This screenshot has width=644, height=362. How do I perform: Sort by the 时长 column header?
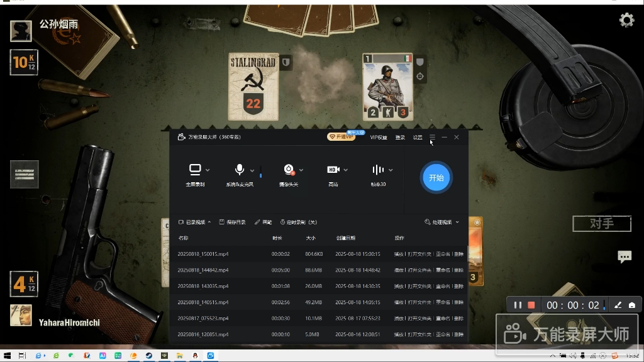click(277, 238)
